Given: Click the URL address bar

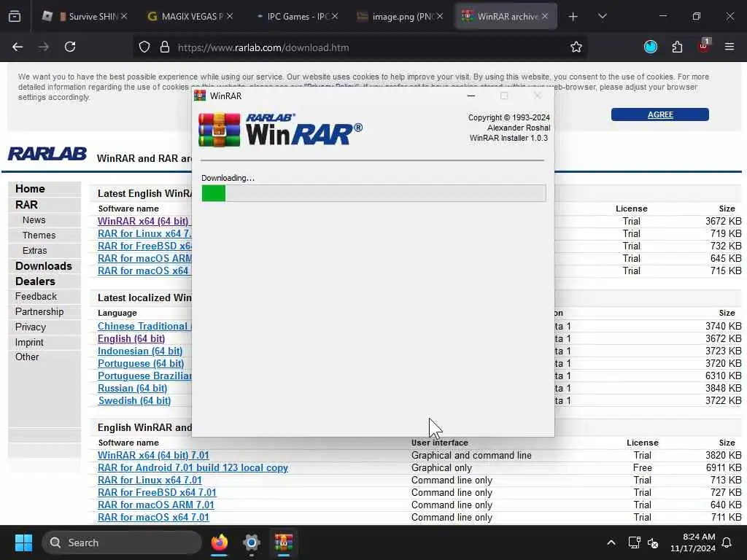Looking at the screenshot, I should pos(362,47).
